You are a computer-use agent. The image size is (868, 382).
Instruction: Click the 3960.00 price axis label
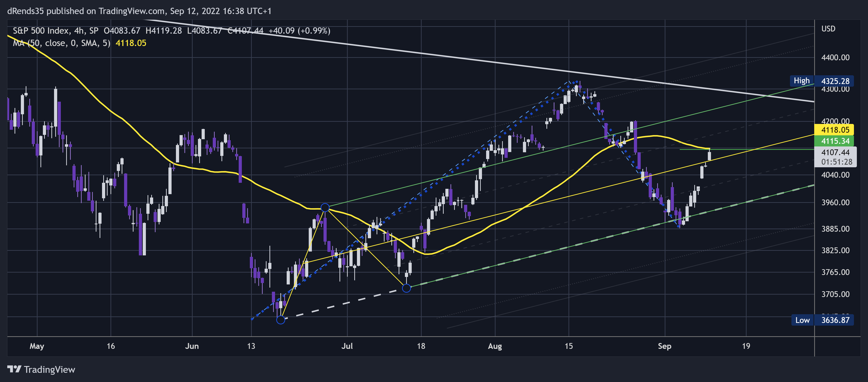click(x=835, y=202)
